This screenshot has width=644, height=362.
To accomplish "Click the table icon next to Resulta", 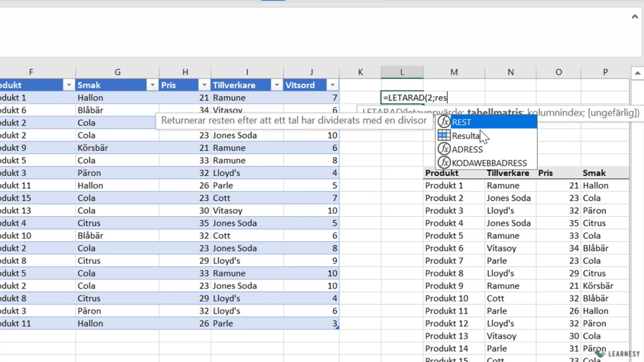I will (444, 135).
